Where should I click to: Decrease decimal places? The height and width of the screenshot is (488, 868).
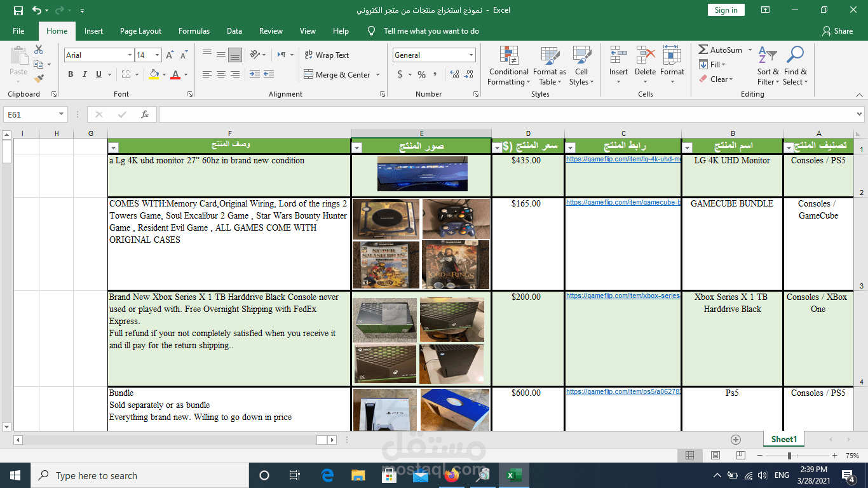(469, 74)
